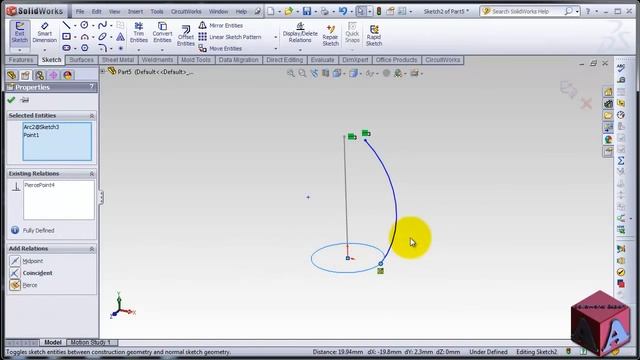Toggle the Properties pushpin to keep visible
This screenshot has height=360, width=640.
(25, 100)
